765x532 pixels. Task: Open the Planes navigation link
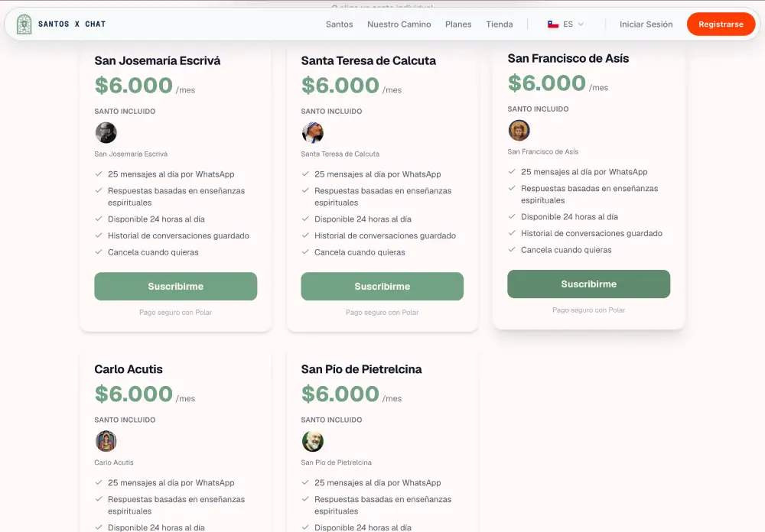458,24
